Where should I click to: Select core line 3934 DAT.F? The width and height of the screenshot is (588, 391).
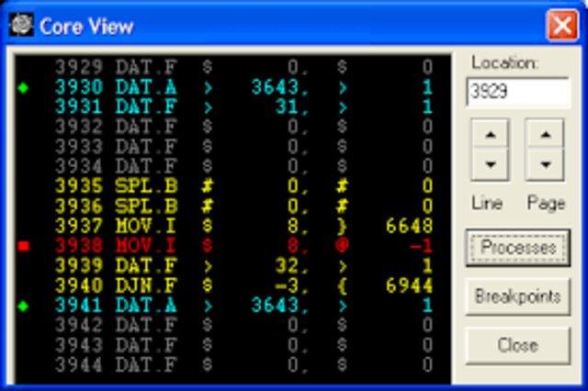tap(243, 167)
